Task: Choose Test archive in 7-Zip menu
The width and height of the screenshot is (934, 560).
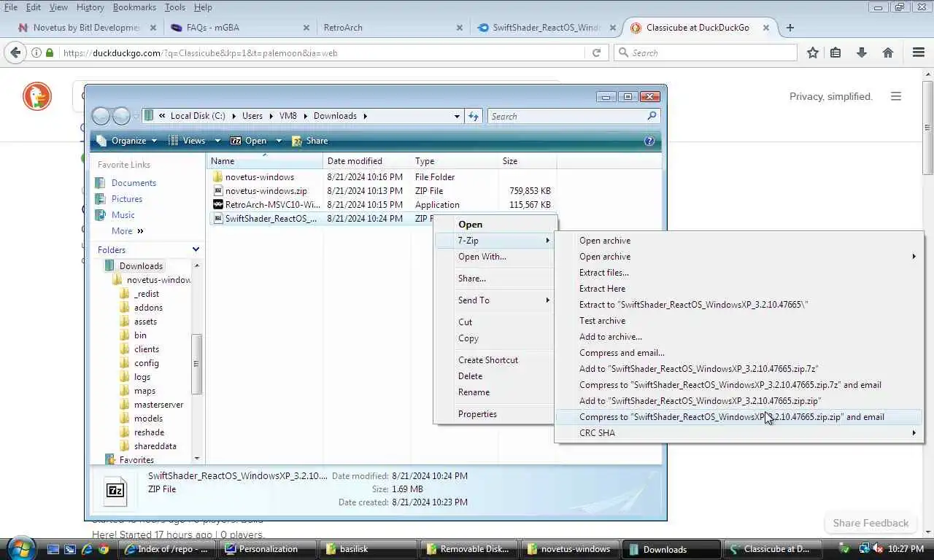Action: [x=602, y=321]
